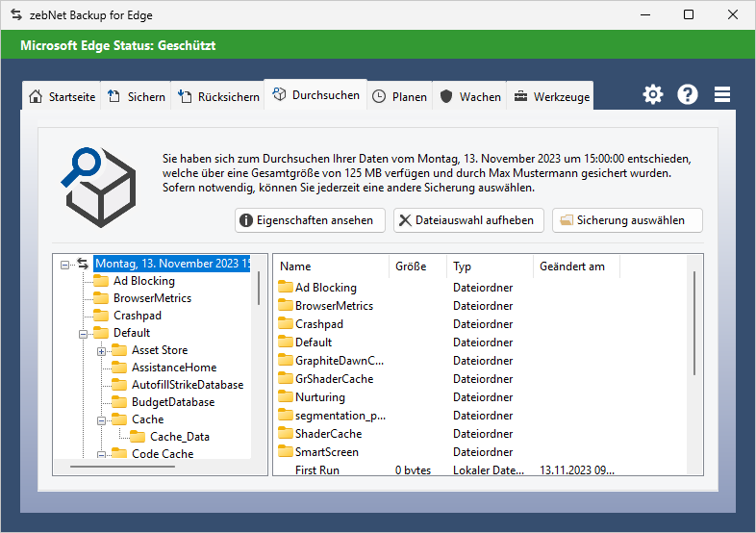Open the Werkzeuge tab

(550, 96)
